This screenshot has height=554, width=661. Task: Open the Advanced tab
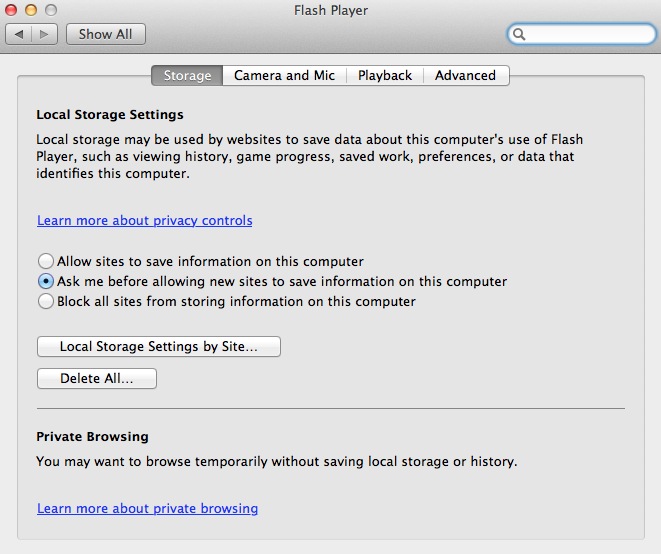466,75
